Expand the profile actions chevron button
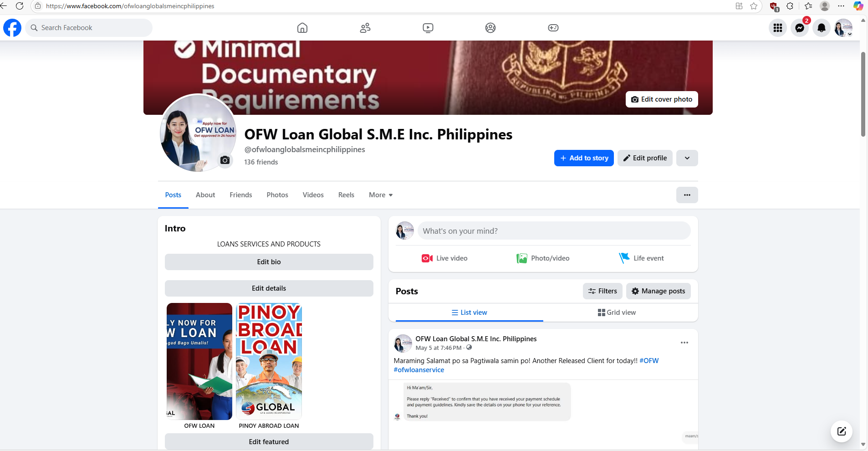Image resolution: width=868 pixels, height=451 pixels. pos(687,158)
